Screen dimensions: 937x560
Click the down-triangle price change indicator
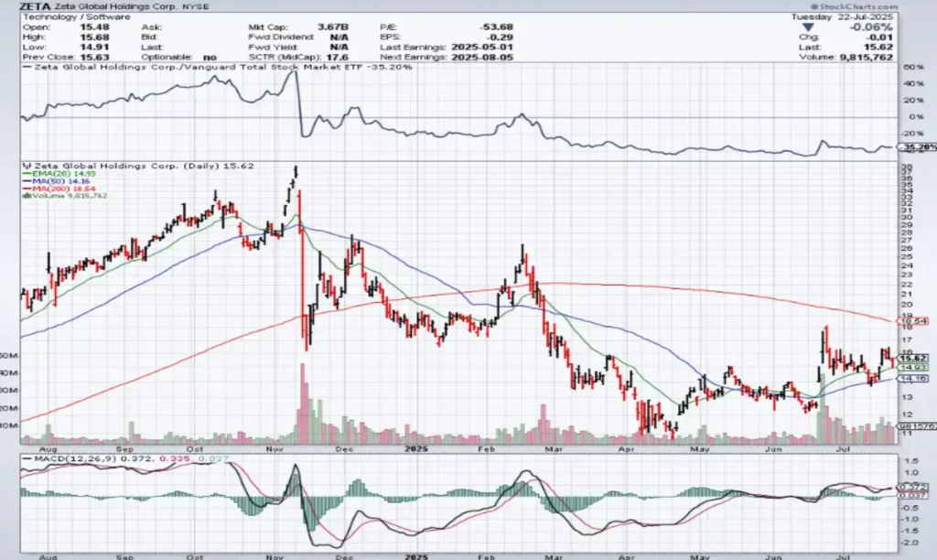click(808, 27)
